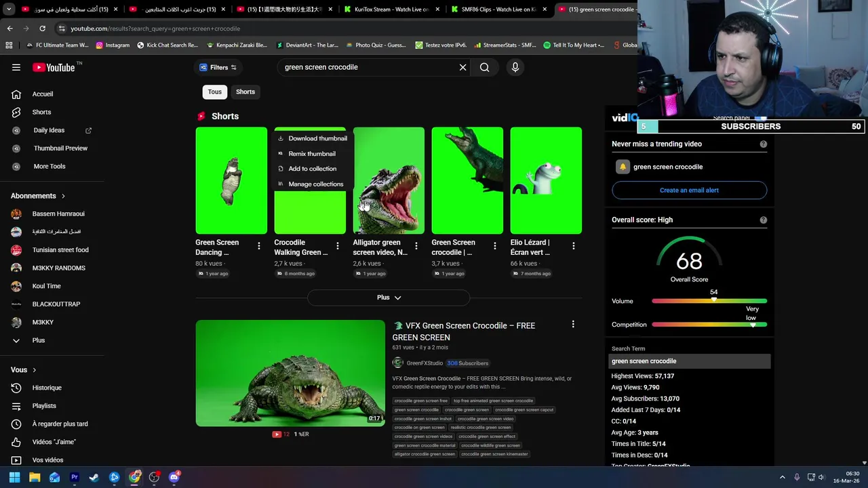The height and width of the screenshot is (488, 868).
Task: Open Premiere Pro from taskbar
Action: point(75,477)
